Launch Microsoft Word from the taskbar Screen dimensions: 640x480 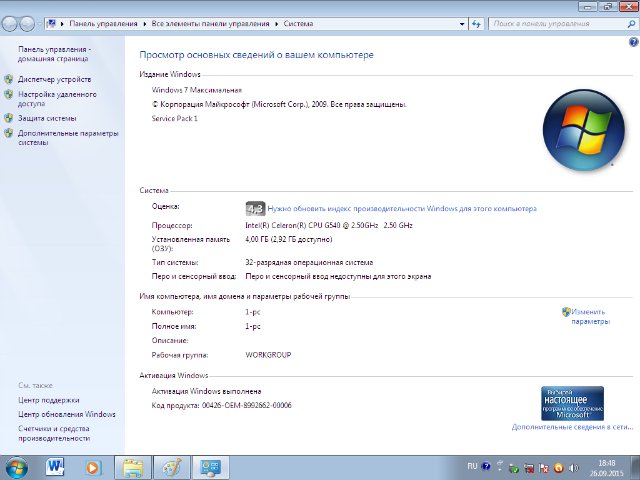click(54, 466)
